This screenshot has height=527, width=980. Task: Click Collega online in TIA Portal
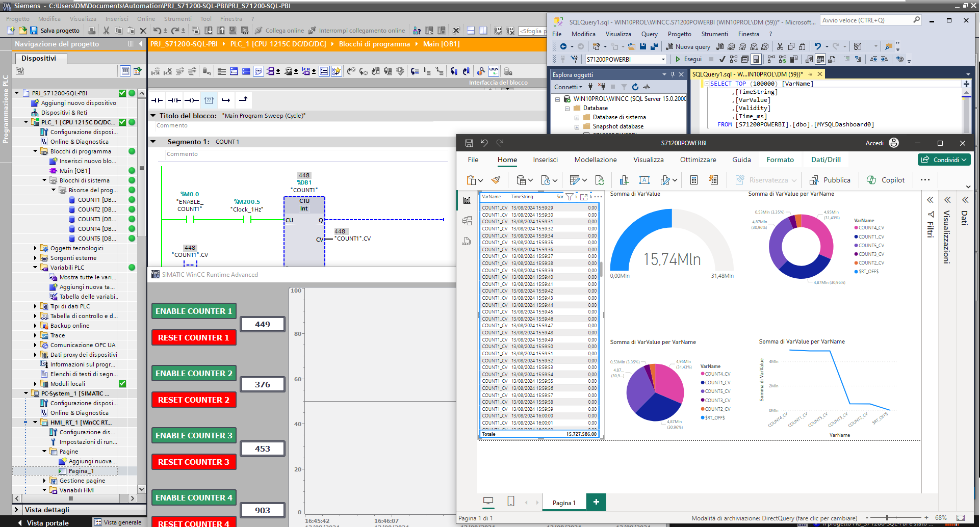(x=279, y=31)
